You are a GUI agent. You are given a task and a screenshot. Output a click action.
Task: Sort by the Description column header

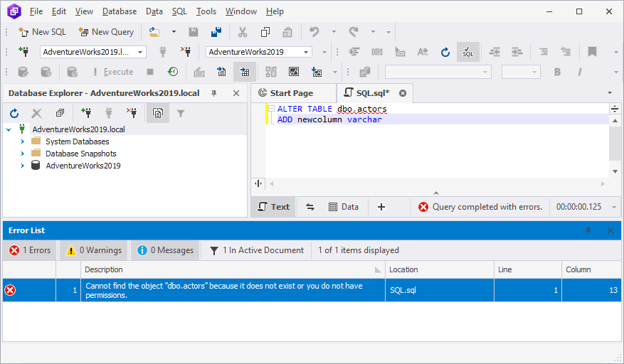click(x=233, y=269)
